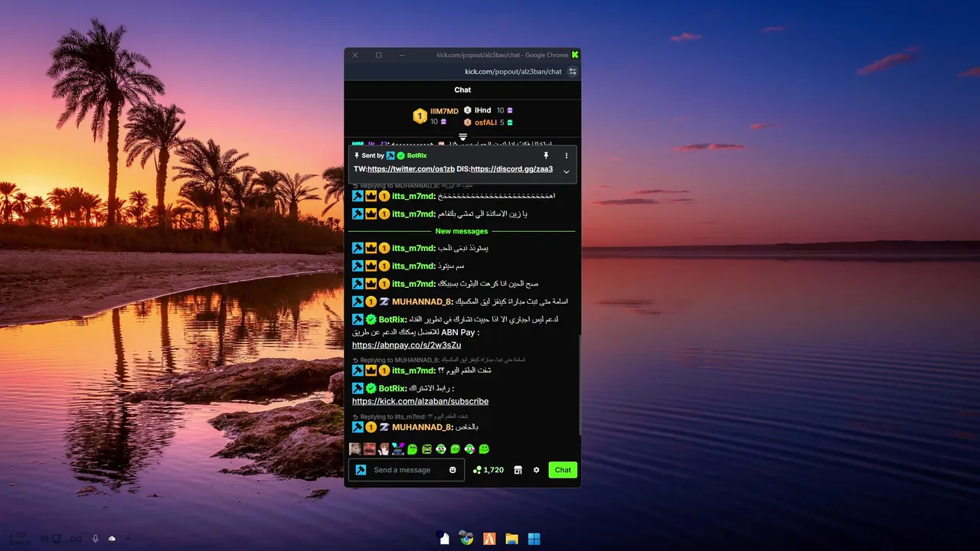Click BotRix name in pinned message
Screen dimensions: 980x551
[x=416, y=155]
